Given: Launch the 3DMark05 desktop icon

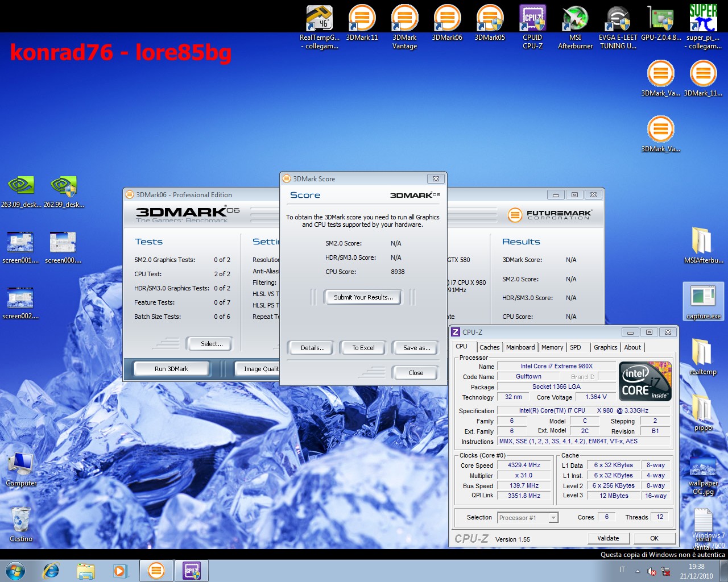Looking at the screenshot, I should [490, 23].
